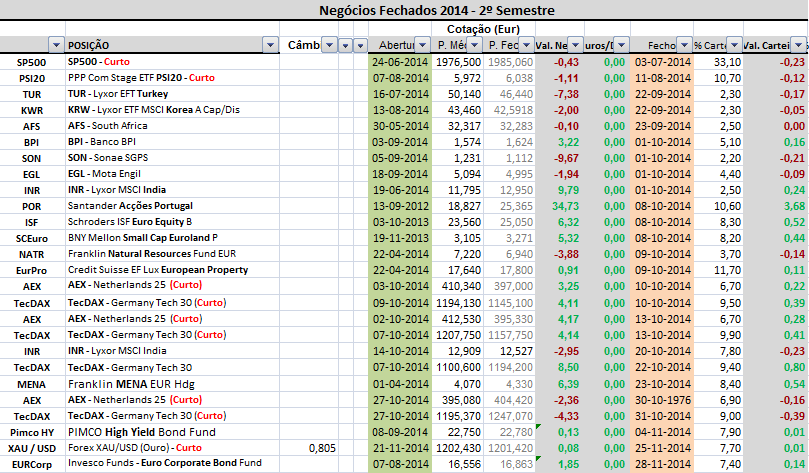Click the 0,805 exchange rate cell
Image resolution: width=809 pixels, height=473 pixels.
[309, 448]
